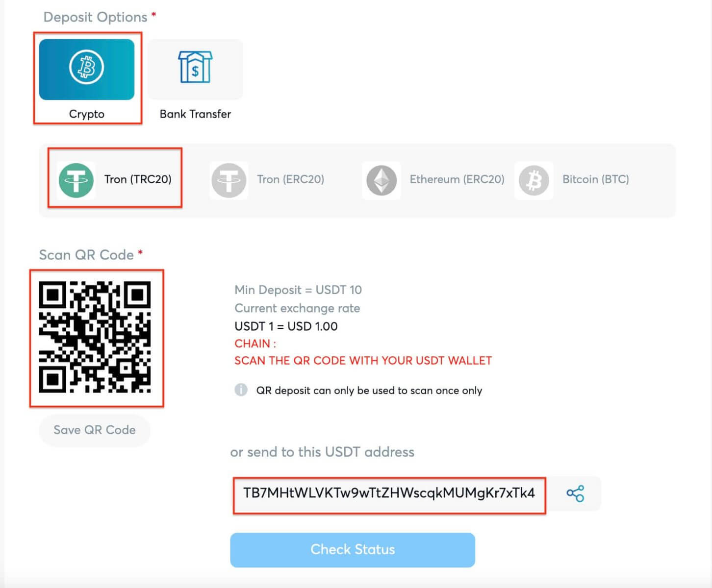The height and width of the screenshot is (588, 712).
Task: Click the gray Bitcoin coin icon
Action: [534, 180]
